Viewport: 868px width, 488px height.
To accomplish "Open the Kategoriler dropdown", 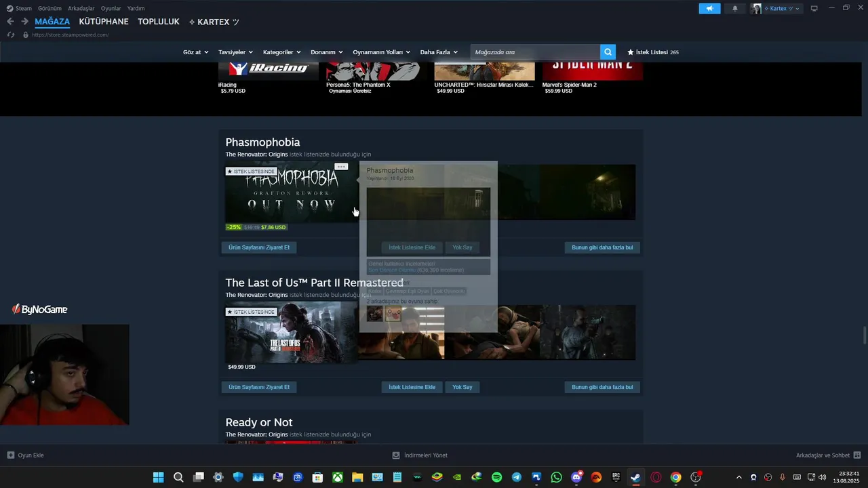I will (x=282, y=52).
